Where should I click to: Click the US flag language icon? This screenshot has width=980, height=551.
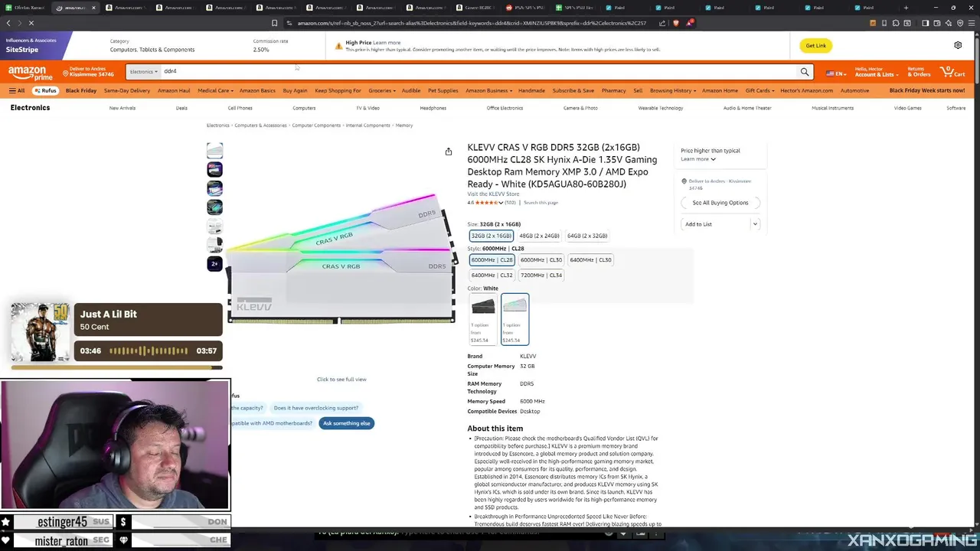pyautogui.click(x=830, y=73)
